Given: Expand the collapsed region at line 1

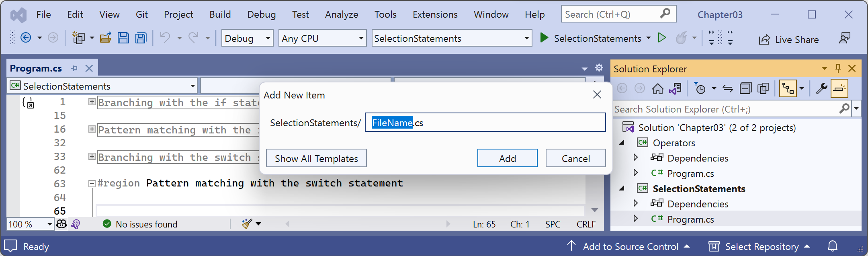Looking at the screenshot, I should (92, 102).
